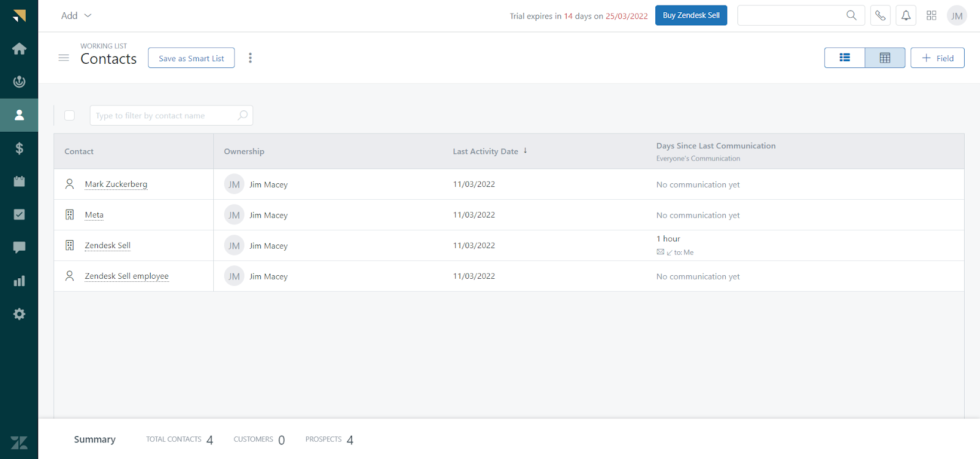Image resolution: width=980 pixels, height=459 pixels.
Task: Click the magnifier in the contact filter field
Action: pyautogui.click(x=243, y=115)
